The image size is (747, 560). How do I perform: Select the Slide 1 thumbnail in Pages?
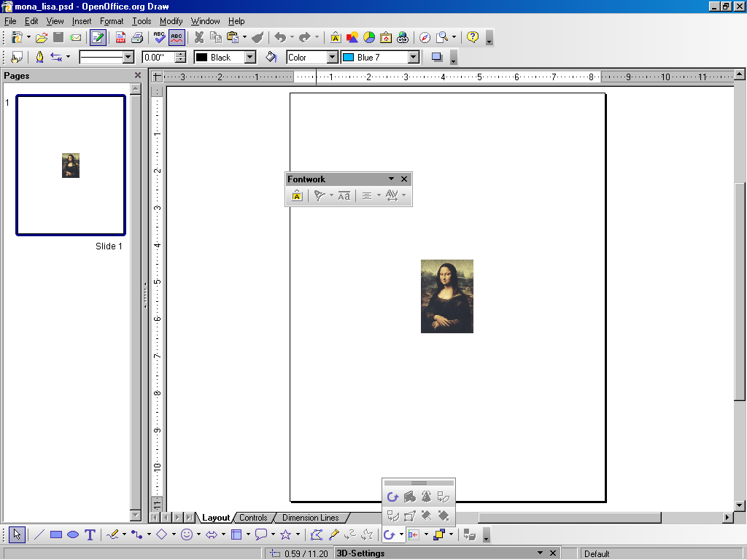[x=71, y=166]
